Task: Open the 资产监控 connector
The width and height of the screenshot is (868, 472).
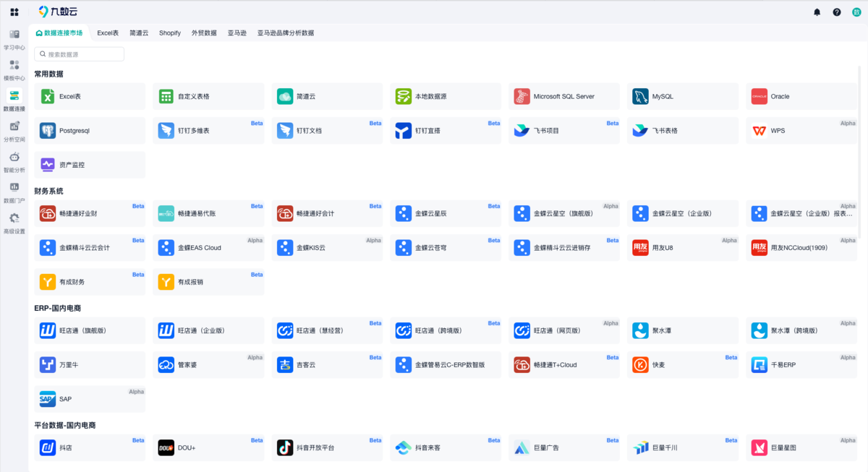Action: pyautogui.click(x=90, y=165)
